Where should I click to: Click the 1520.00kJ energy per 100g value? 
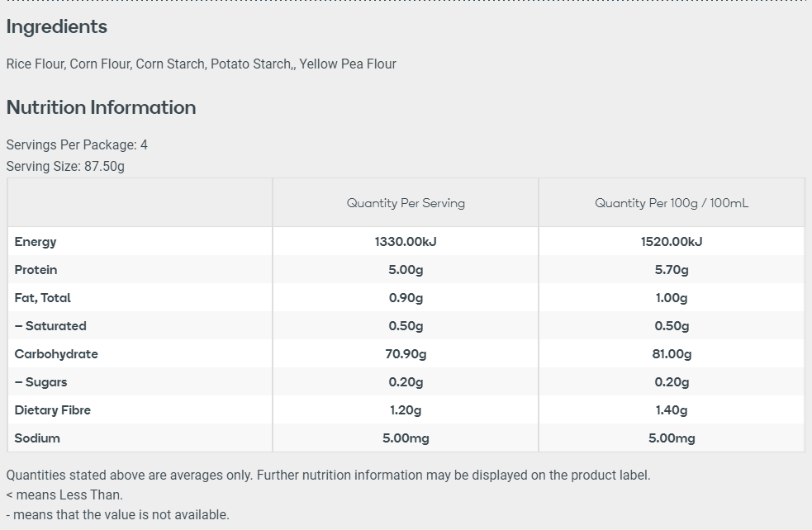point(671,242)
